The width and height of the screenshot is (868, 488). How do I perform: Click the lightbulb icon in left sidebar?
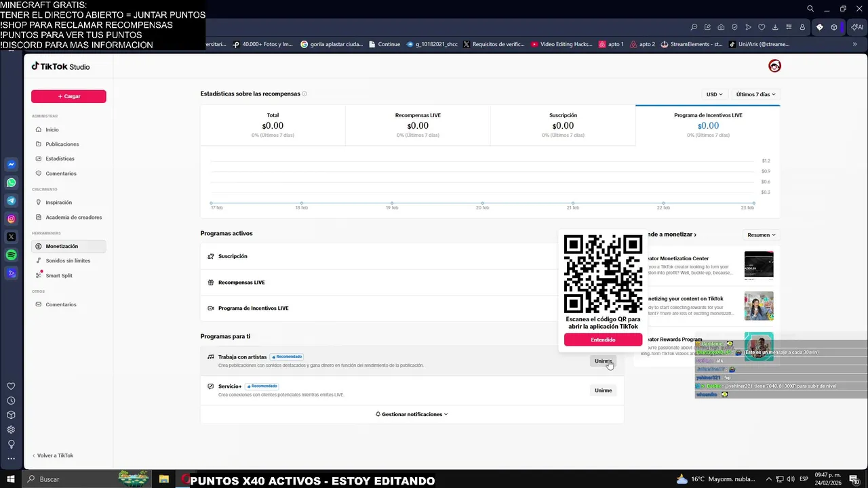pos(11,445)
